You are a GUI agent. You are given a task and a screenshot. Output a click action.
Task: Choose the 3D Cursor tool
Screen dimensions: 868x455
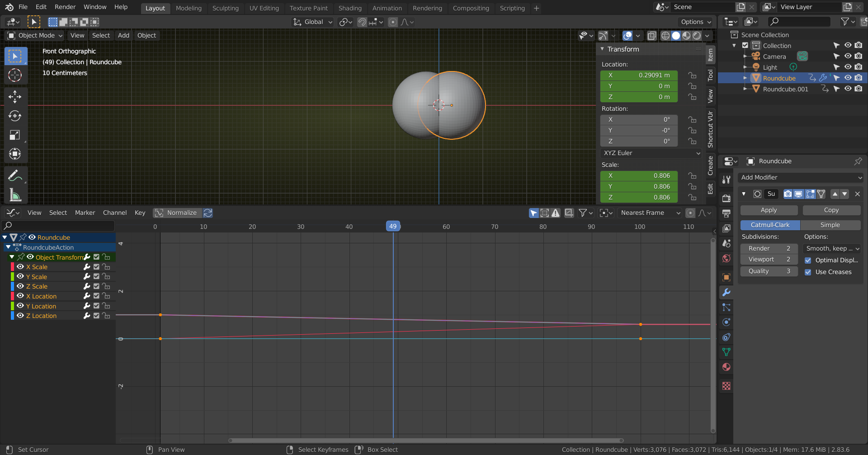click(x=15, y=75)
